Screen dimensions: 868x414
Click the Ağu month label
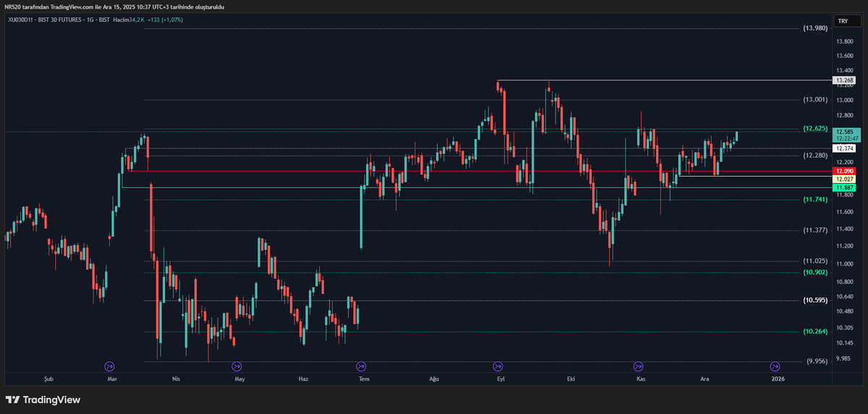tap(434, 379)
